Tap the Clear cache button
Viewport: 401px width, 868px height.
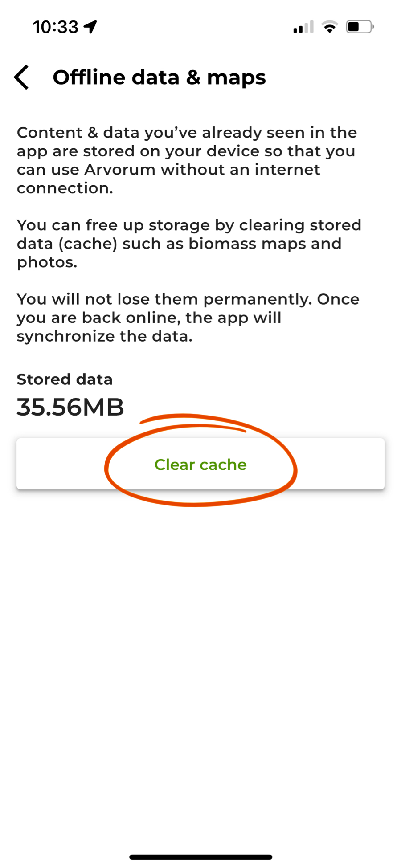[x=200, y=464]
